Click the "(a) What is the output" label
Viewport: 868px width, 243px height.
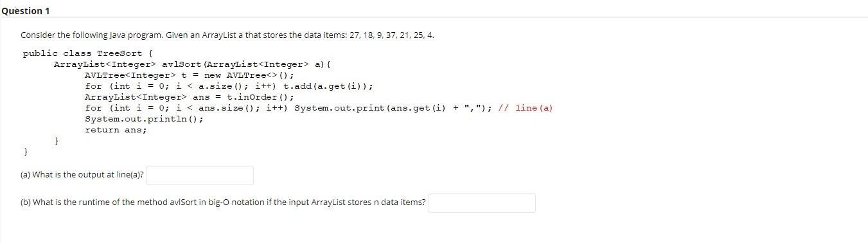82,175
